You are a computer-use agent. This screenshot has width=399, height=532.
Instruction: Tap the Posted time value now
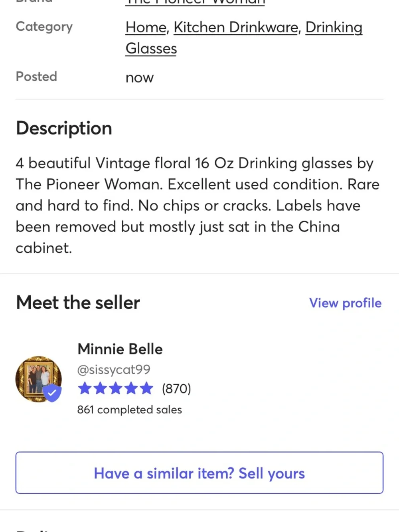coord(140,78)
